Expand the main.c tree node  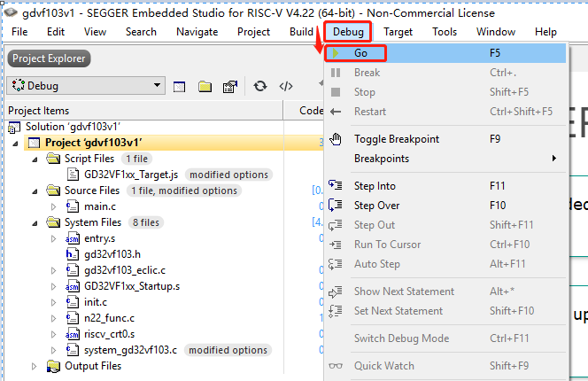click(54, 206)
